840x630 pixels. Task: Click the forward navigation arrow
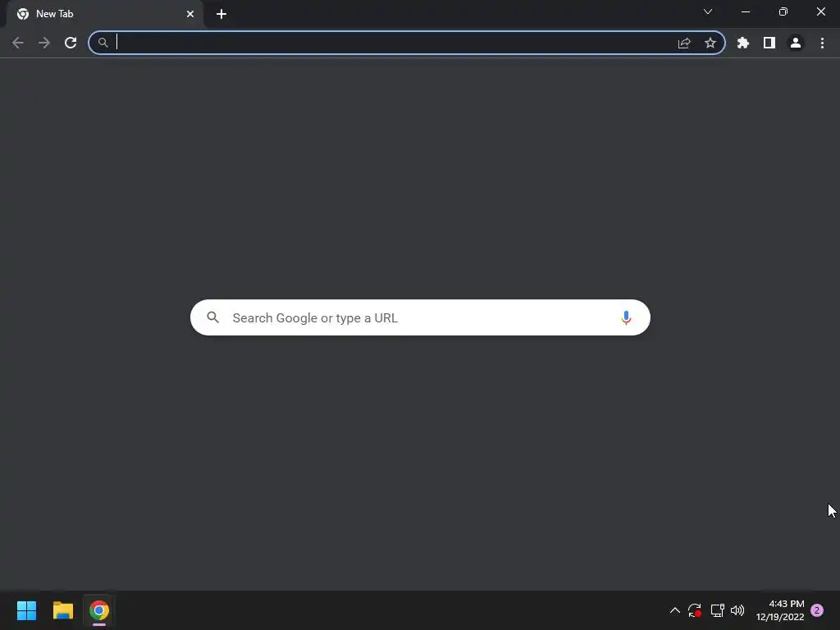pyautogui.click(x=44, y=43)
